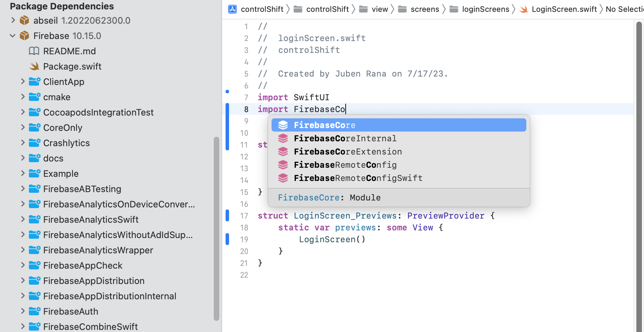Click the docs folder icon
644x332 pixels.
[x=34, y=158]
